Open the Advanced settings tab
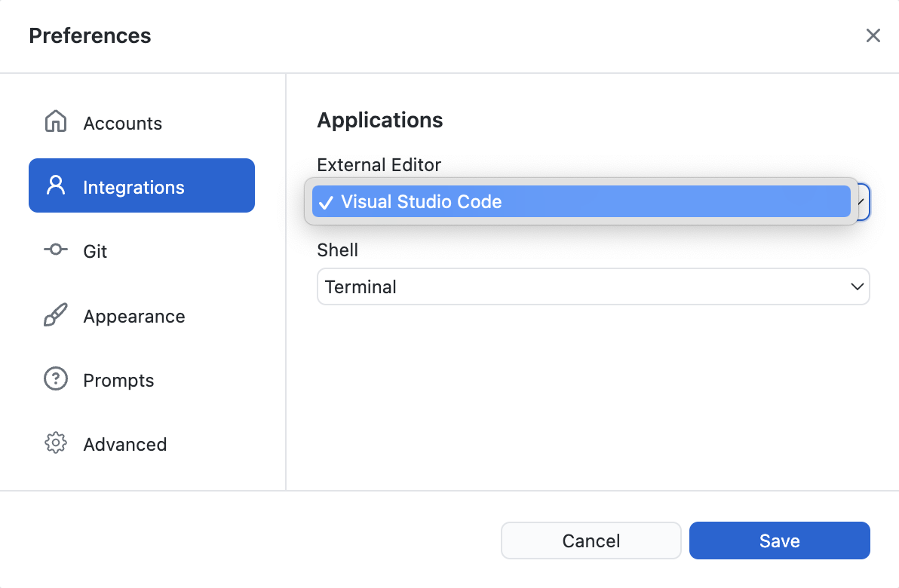 pyautogui.click(x=142, y=443)
